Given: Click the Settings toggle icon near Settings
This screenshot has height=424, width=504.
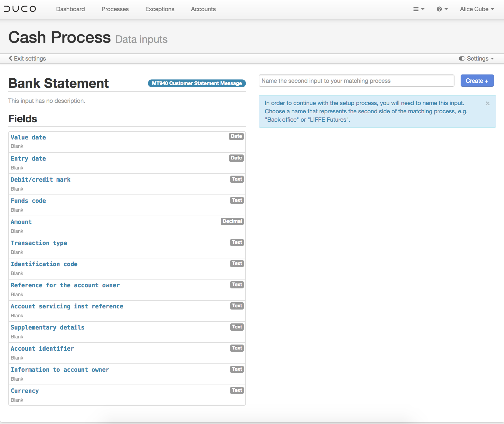Looking at the screenshot, I should click(462, 58).
